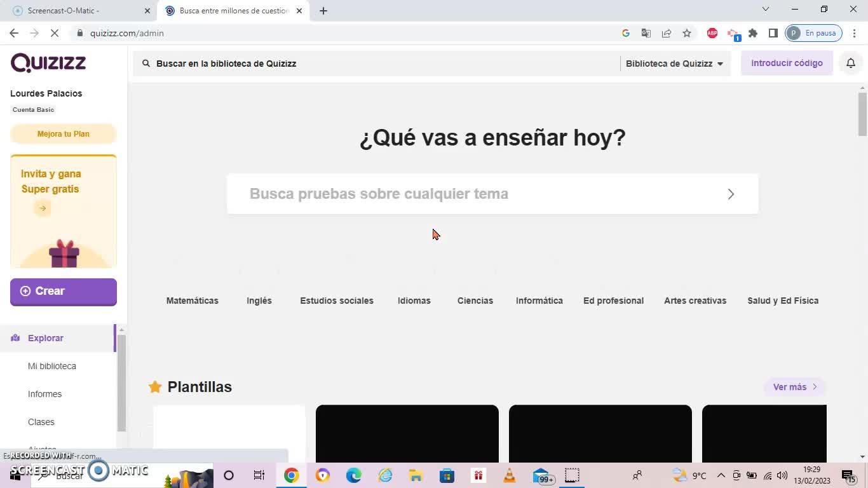Browse the Ciencias subject
The width and height of the screenshot is (868, 488).
tap(475, 301)
